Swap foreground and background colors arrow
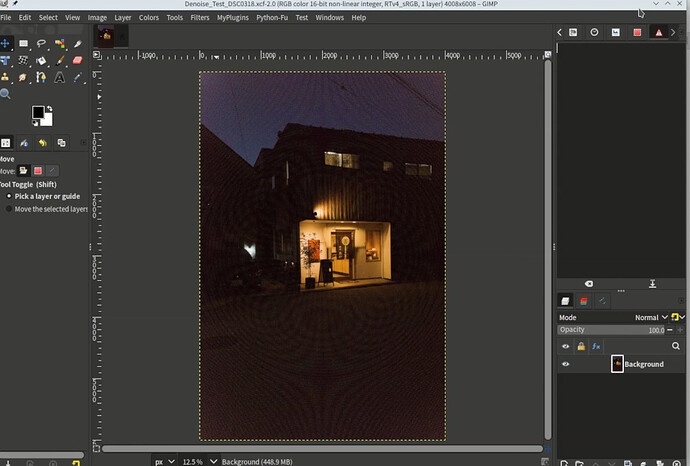 49,108
